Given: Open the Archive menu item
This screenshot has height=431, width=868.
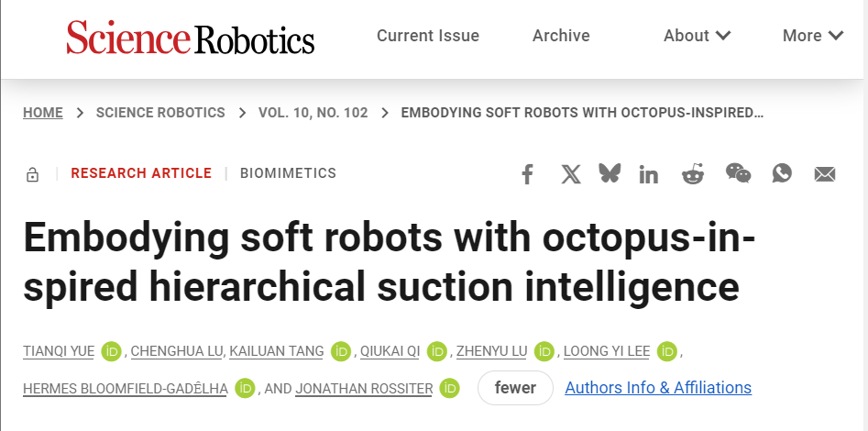Looking at the screenshot, I should tap(561, 36).
